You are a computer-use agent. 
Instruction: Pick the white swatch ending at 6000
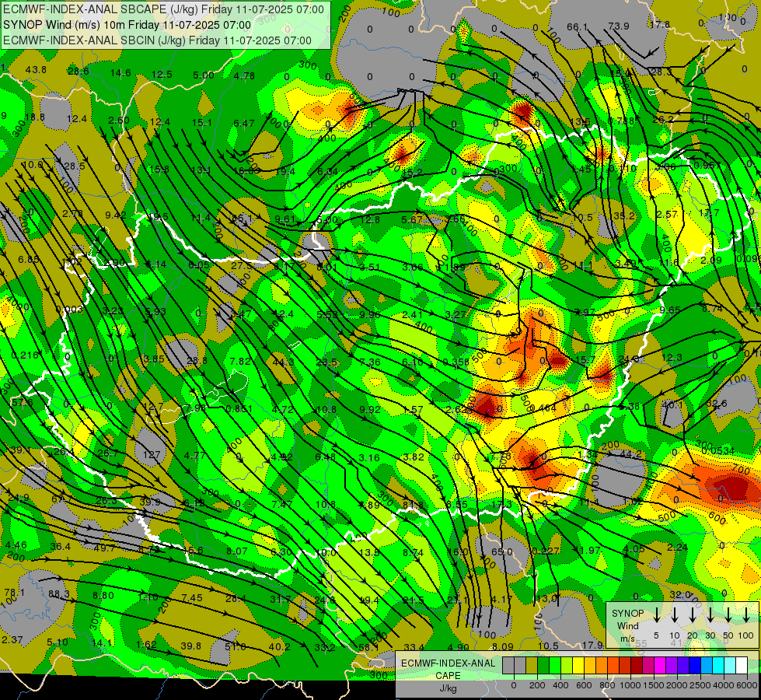[x=741, y=665]
